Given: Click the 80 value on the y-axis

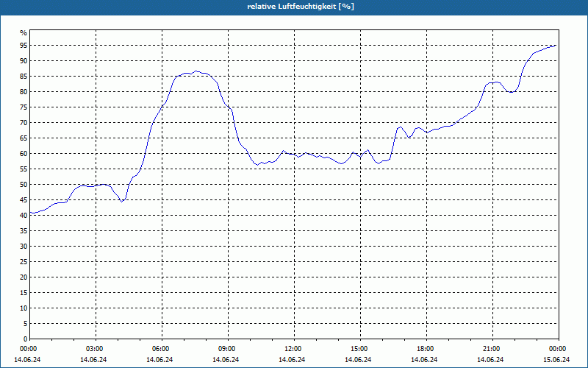Looking at the screenshot, I should tap(24, 91).
